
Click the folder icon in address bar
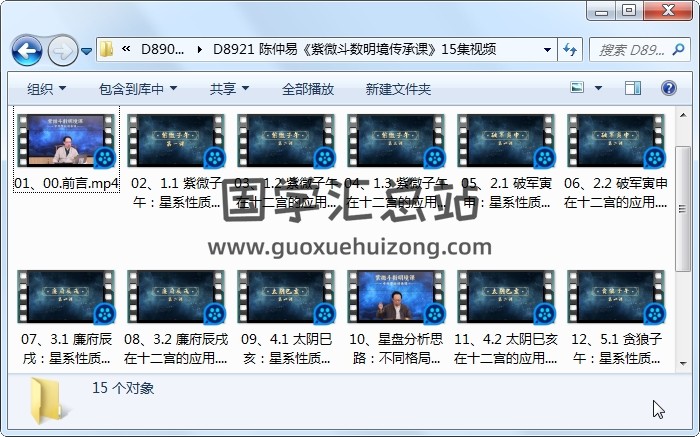(106, 49)
